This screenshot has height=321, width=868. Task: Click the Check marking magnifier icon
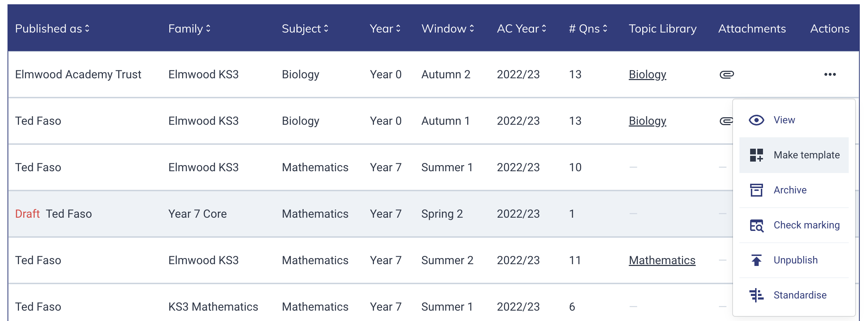tap(756, 225)
